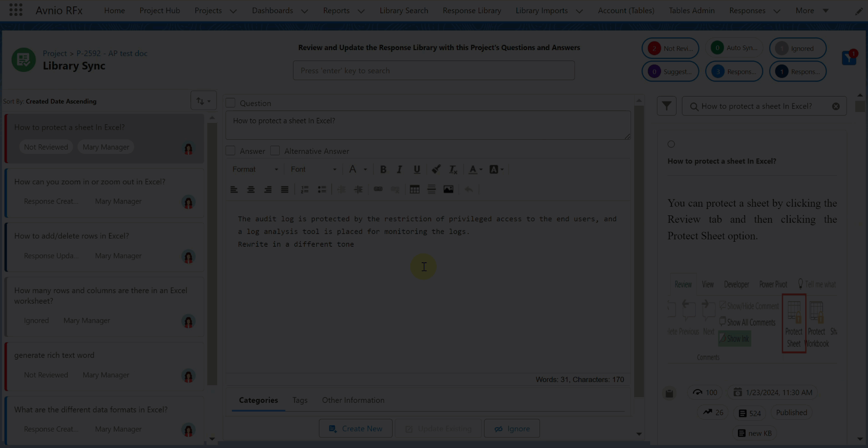Click the Ignore button
The width and height of the screenshot is (868, 448).
click(512, 428)
